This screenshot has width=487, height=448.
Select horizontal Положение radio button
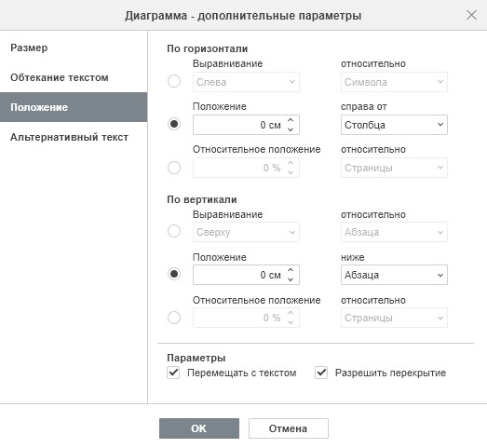pos(174,124)
